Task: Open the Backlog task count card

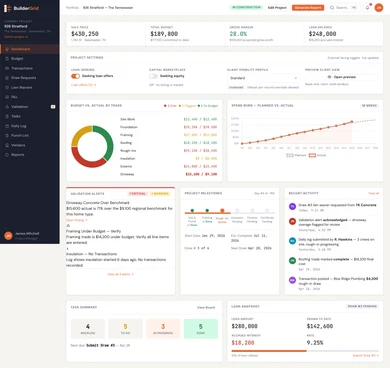Action: click(x=88, y=329)
